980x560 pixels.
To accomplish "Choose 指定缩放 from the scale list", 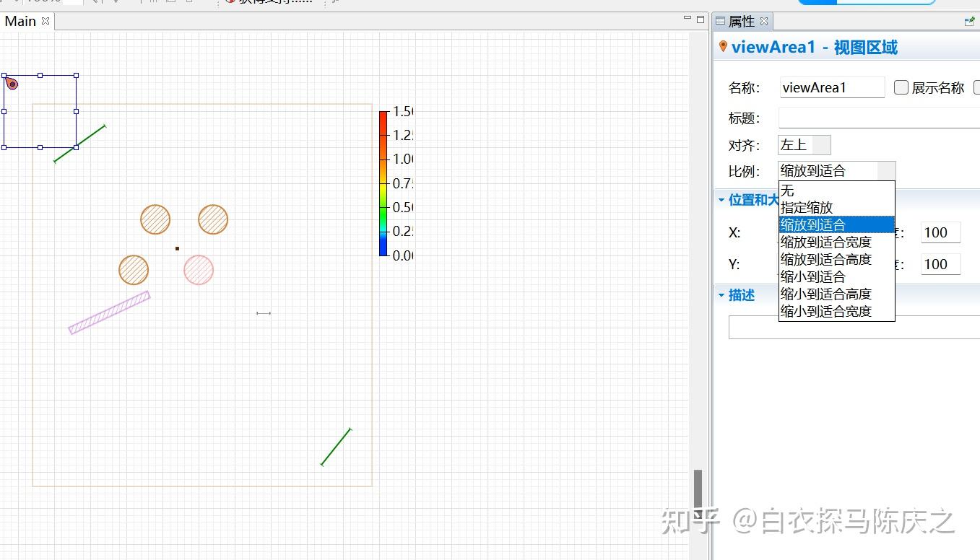I will pyautogui.click(x=836, y=207).
